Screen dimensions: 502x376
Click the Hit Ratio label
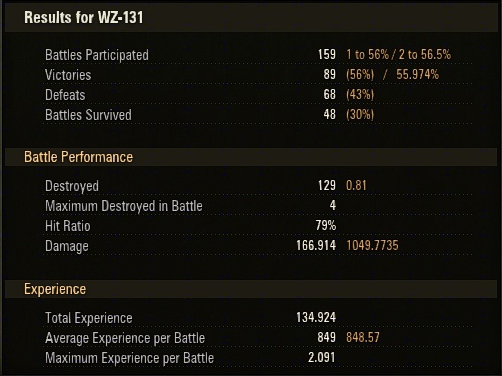68,226
